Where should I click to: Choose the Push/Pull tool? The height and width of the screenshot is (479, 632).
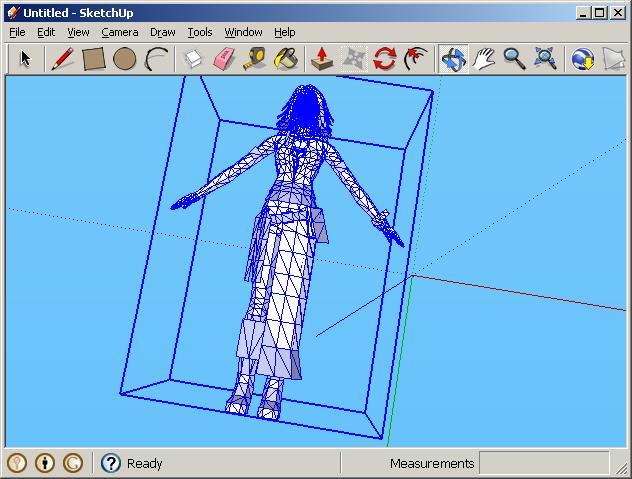(322, 59)
